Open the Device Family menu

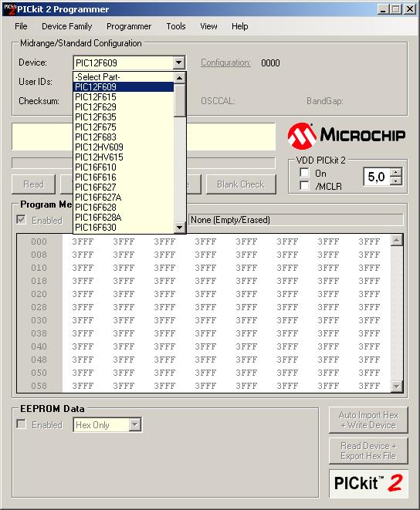[x=66, y=26]
